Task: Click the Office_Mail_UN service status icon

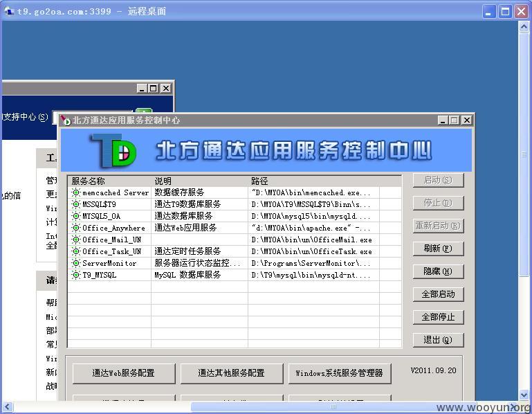Action: click(x=75, y=240)
